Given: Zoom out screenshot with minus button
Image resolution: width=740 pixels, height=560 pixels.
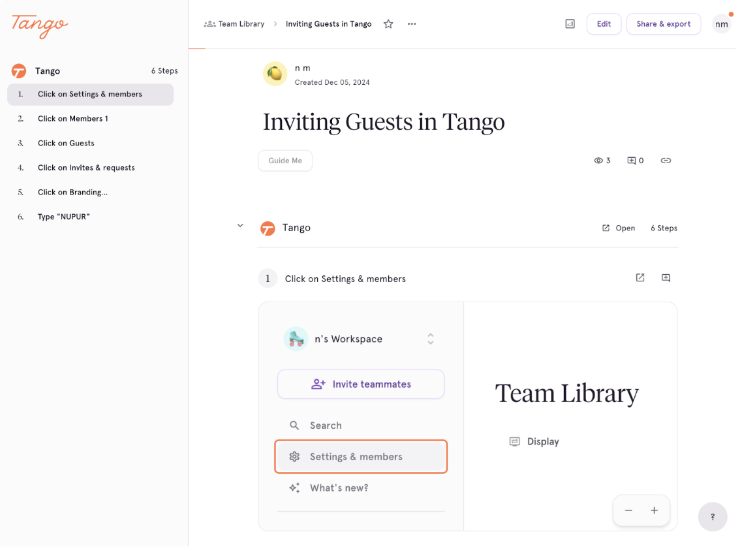Looking at the screenshot, I should [x=628, y=510].
